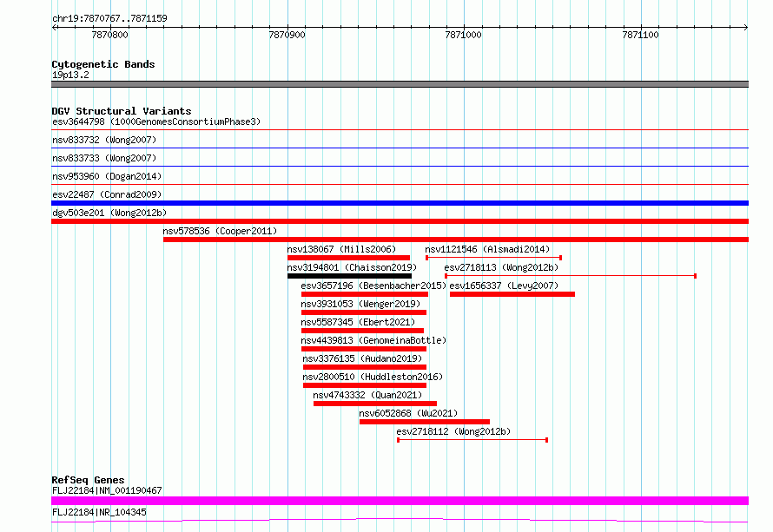Click the chr19:7870767..7871159 position label
Viewport: 773px width, 532px height.
pyautogui.click(x=109, y=18)
